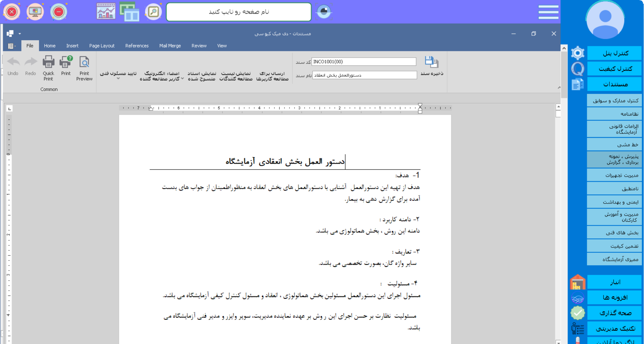The height and width of the screenshot is (344, 644).
Task: Open the View tab
Action: coord(222,46)
